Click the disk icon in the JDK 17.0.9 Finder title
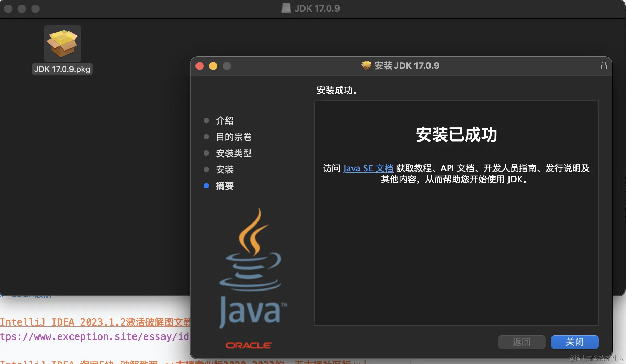626x364 pixels. click(x=286, y=8)
